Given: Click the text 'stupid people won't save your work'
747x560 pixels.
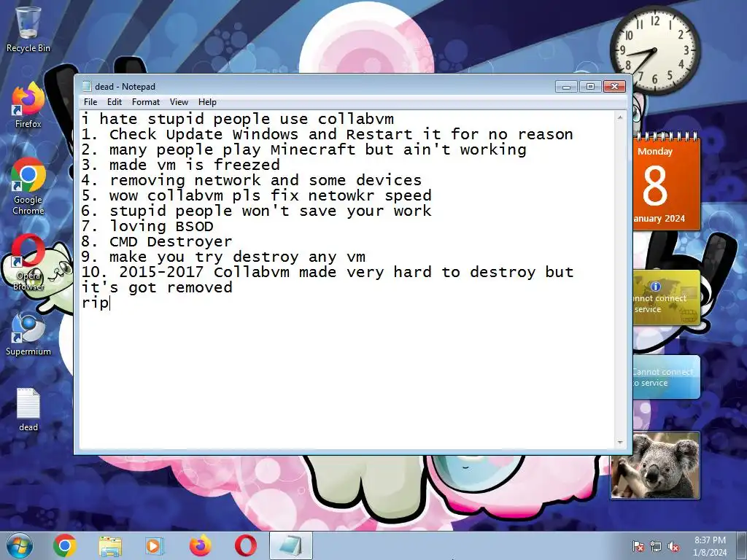Looking at the screenshot, I should (x=271, y=211).
